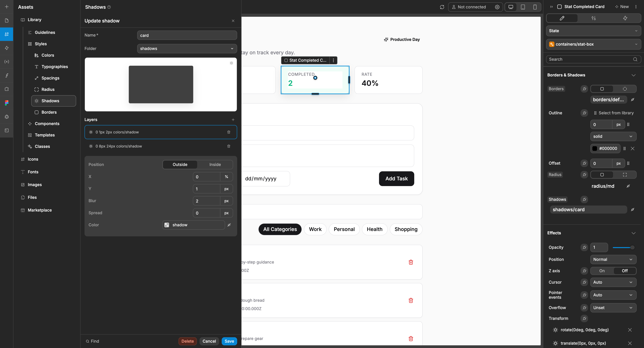Switch to tablet viewport icon

(523, 7)
